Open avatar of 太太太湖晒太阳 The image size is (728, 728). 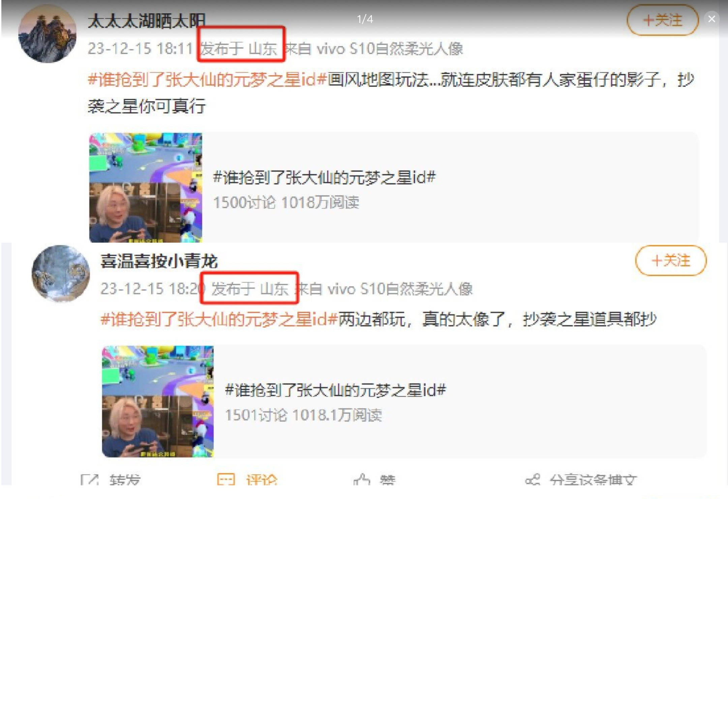48,34
